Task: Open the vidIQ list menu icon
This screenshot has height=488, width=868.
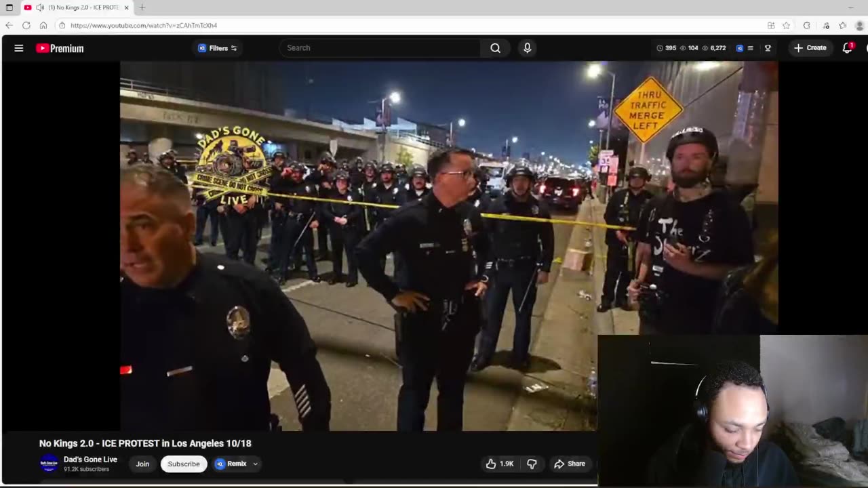Action: pos(750,48)
